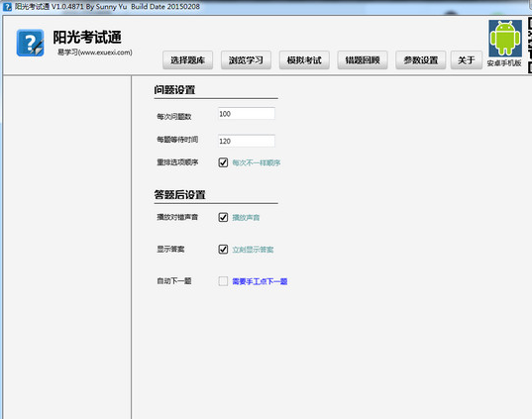The image size is (532, 419).
Task: Click the 每次问题数 input field with 100
Action: pyautogui.click(x=247, y=114)
